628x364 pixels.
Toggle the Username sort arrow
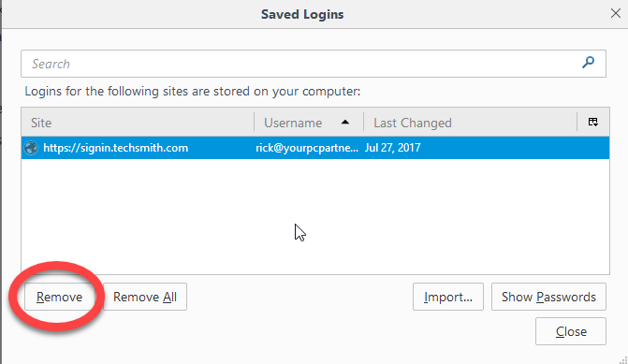(344, 123)
